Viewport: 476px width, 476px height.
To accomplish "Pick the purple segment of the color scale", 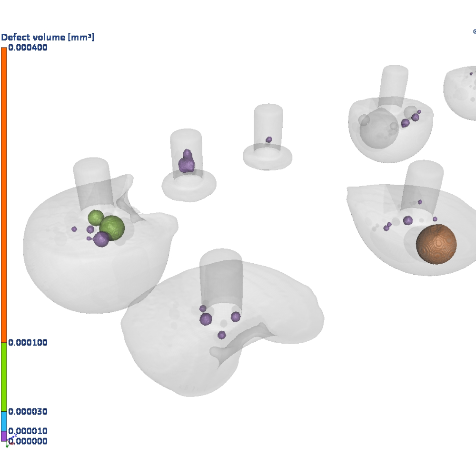I will tap(4, 436).
